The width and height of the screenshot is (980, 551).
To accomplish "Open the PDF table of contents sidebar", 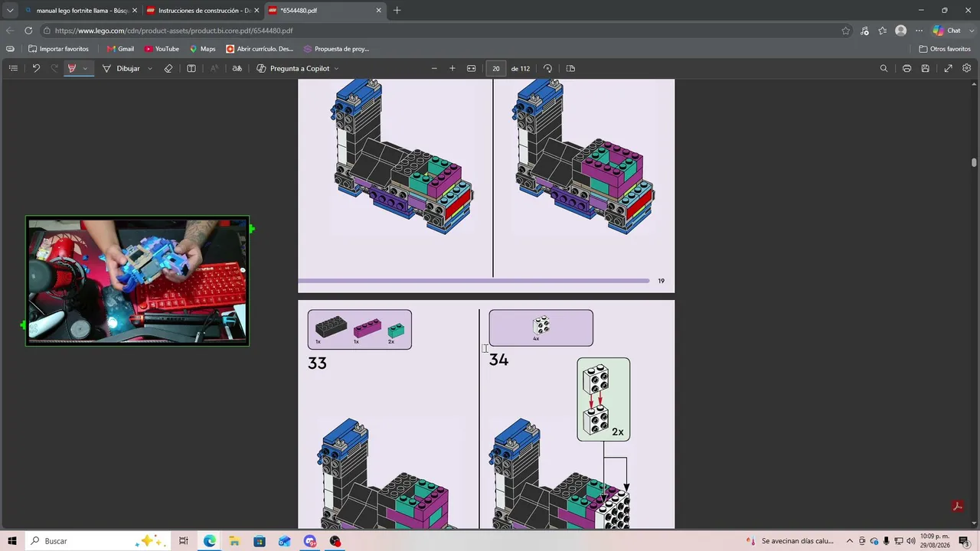I will click(x=13, y=68).
